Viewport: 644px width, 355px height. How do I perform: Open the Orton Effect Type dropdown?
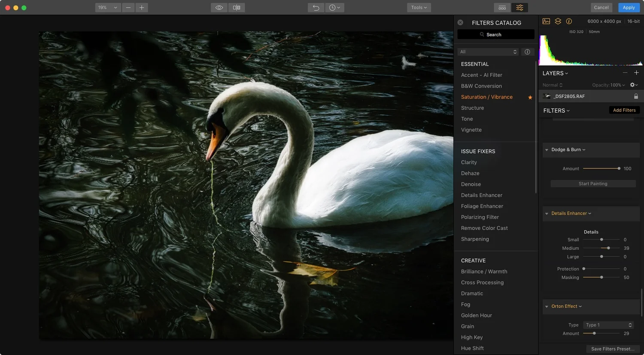pos(609,325)
